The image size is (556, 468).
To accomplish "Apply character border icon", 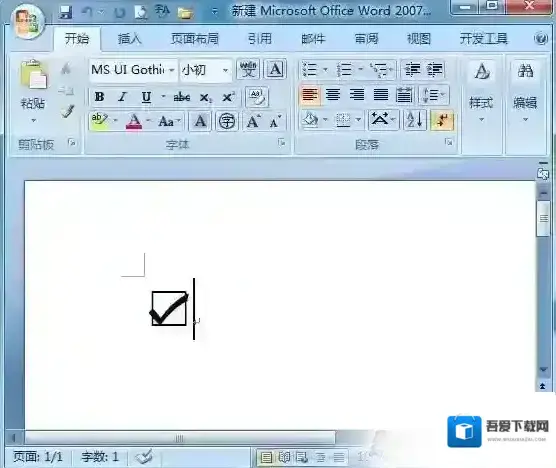I will coord(276,69).
